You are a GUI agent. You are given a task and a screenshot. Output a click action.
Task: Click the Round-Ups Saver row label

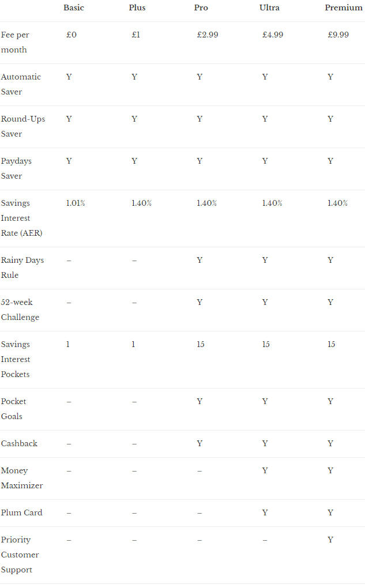click(23, 126)
